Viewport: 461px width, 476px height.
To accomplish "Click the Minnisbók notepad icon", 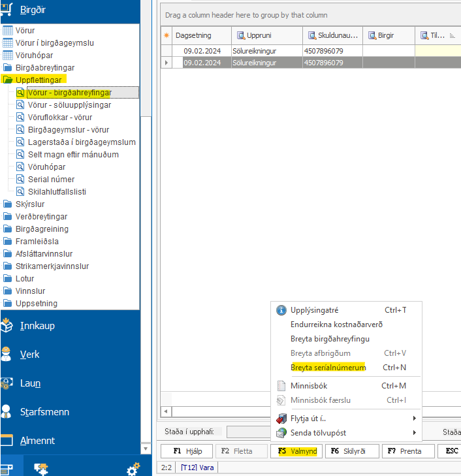I will [281, 386].
